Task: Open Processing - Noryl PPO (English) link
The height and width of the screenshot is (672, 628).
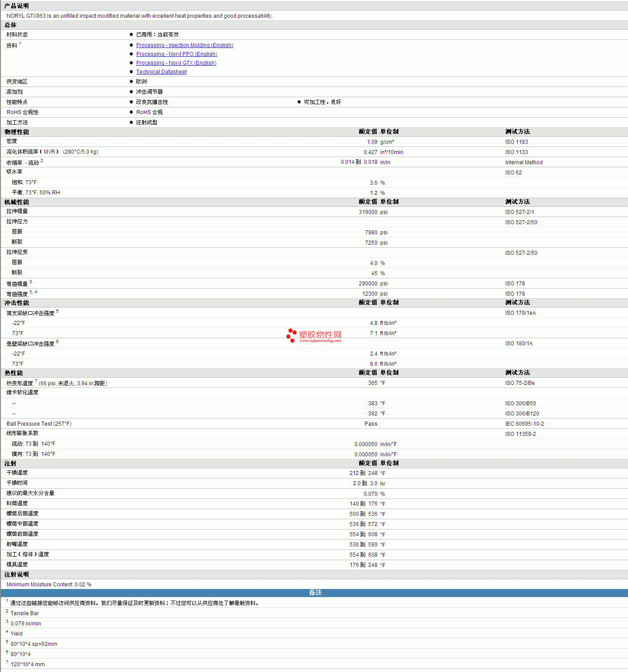Action: click(177, 54)
